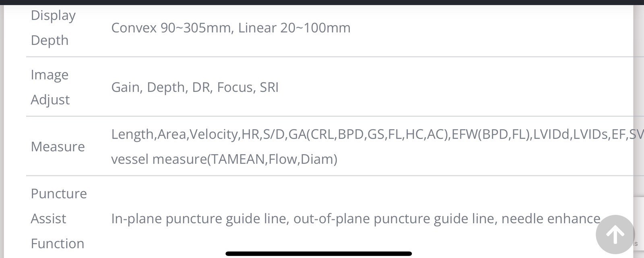Click the word Depth under Display

[x=50, y=40]
